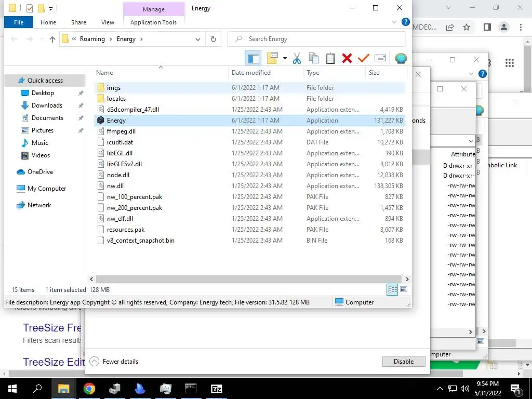Select the Energy application file
Screen dimensions: 532x399
coord(250,121)
